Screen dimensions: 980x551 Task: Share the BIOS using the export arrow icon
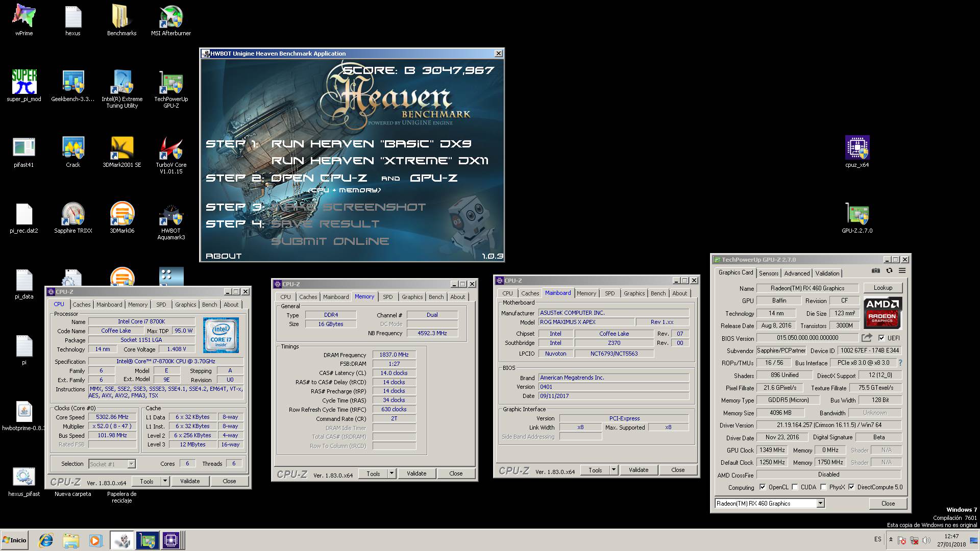(867, 338)
